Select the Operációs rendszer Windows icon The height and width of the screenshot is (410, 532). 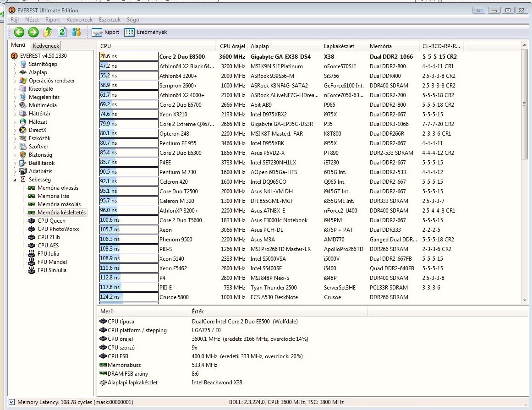point(23,81)
